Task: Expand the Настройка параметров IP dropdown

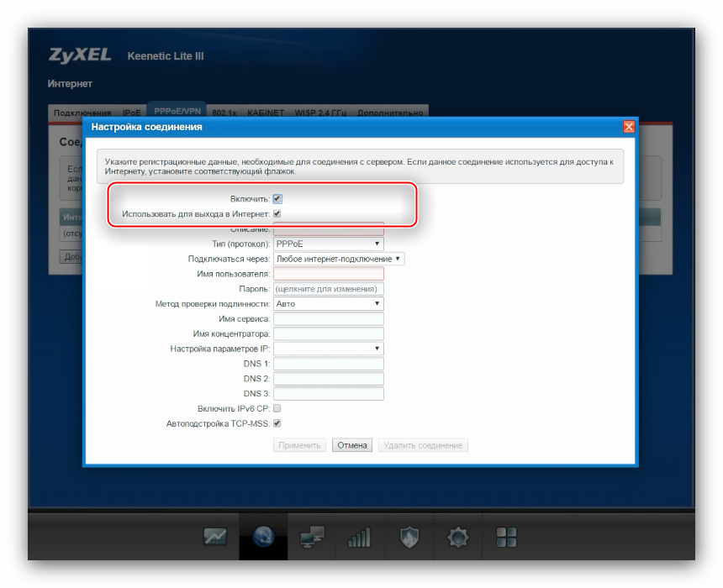Action: point(329,348)
